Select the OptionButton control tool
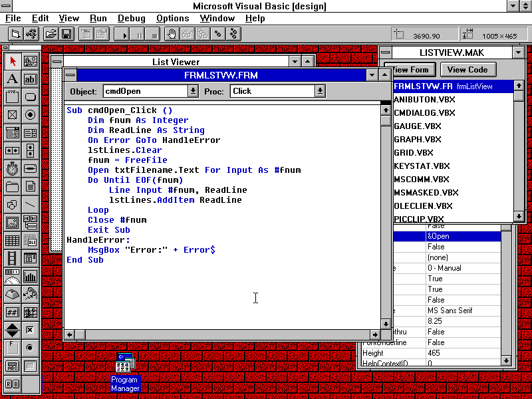This screenshot has width=532, height=399. click(30, 115)
